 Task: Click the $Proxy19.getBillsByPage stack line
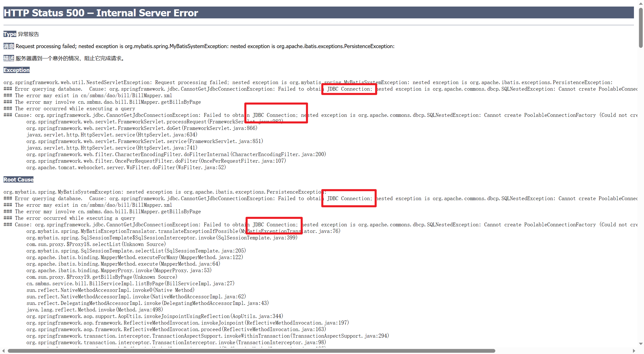click(102, 277)
